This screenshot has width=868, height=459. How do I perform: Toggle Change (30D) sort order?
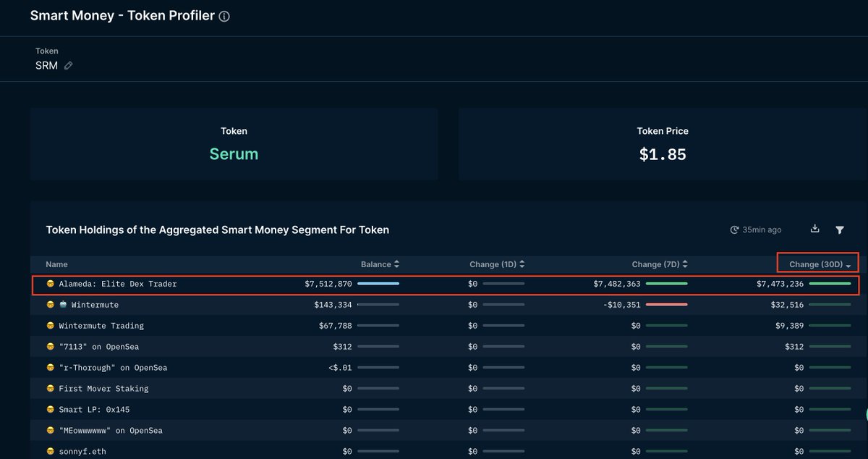[820, 265]
